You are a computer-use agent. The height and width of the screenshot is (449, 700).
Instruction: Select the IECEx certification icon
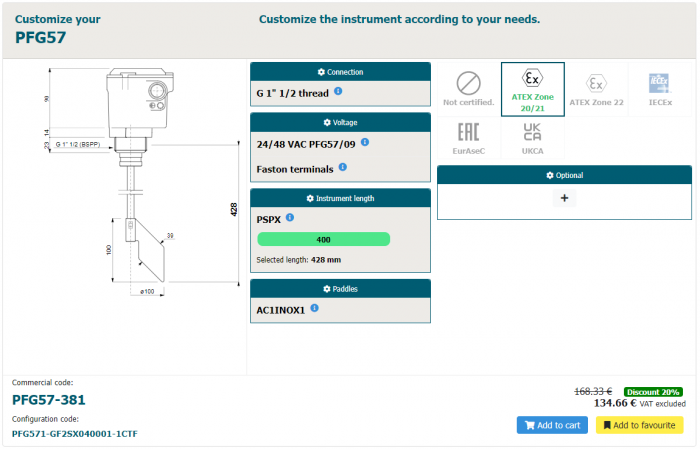(x=659, y=89)
